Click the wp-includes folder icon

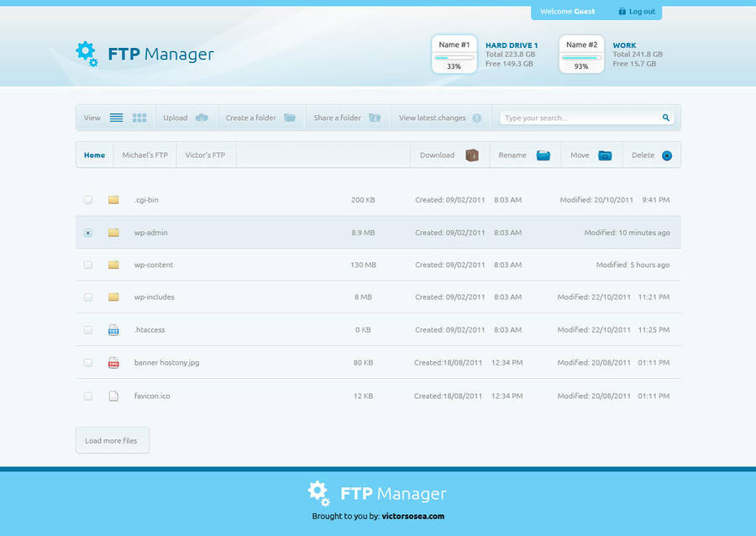click(x=113, y=297)
